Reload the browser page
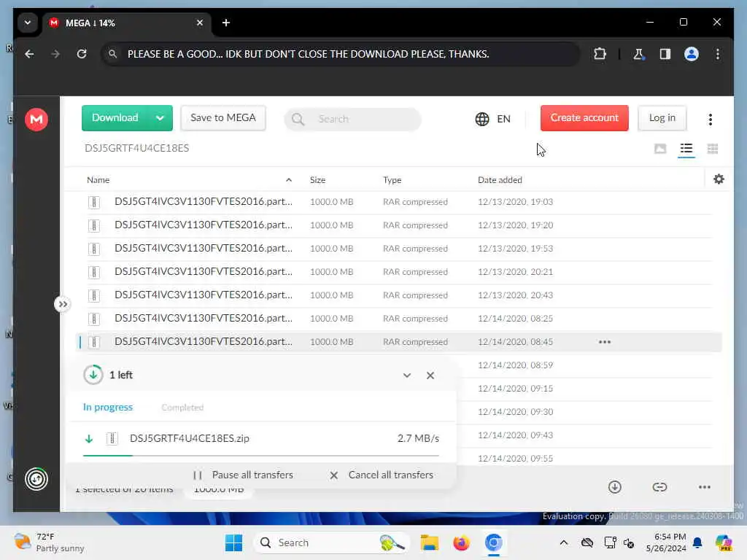 82,54
